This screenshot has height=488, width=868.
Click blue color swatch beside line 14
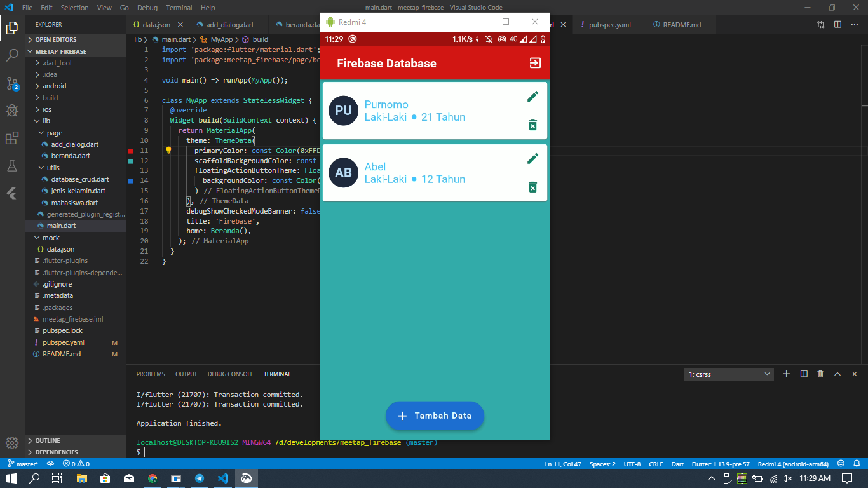[130, 181]
